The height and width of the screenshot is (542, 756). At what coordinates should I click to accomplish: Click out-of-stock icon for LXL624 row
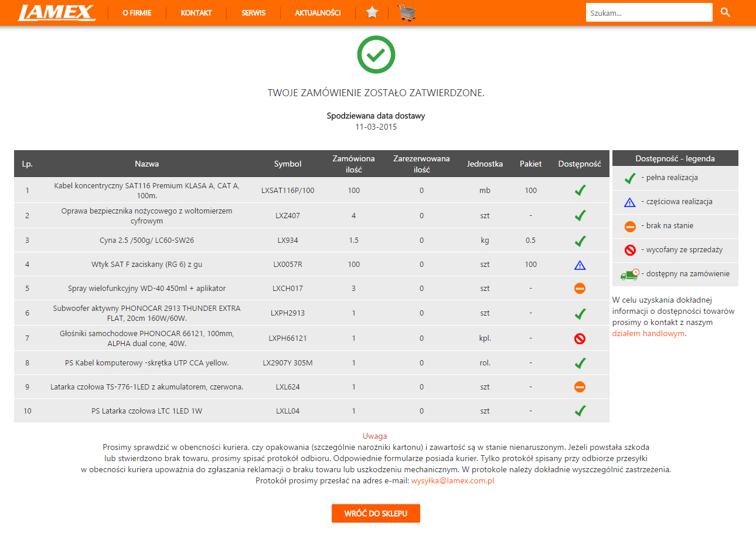pos(580,387)
